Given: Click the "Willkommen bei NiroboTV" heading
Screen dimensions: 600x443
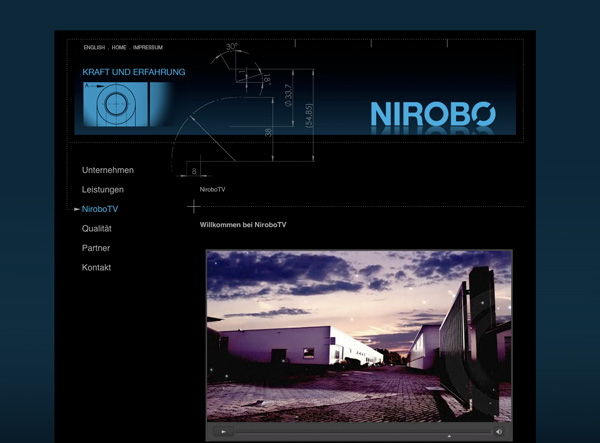Looking at the screenshot, I should pyautogui.click(x=243, y=225).
